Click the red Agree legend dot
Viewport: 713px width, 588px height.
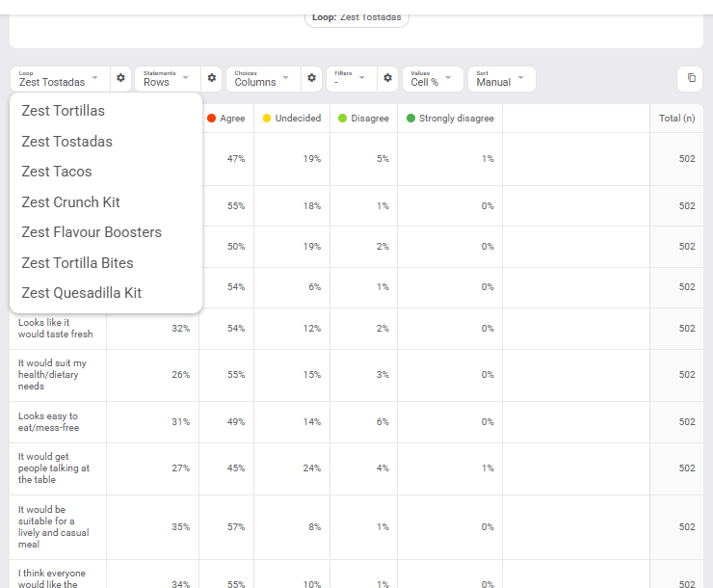click(211, 119)
